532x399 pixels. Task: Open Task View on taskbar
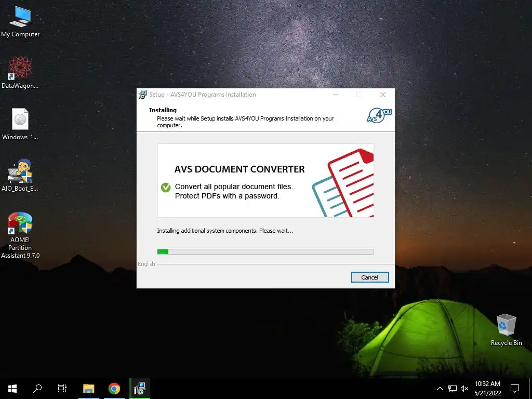62,389
